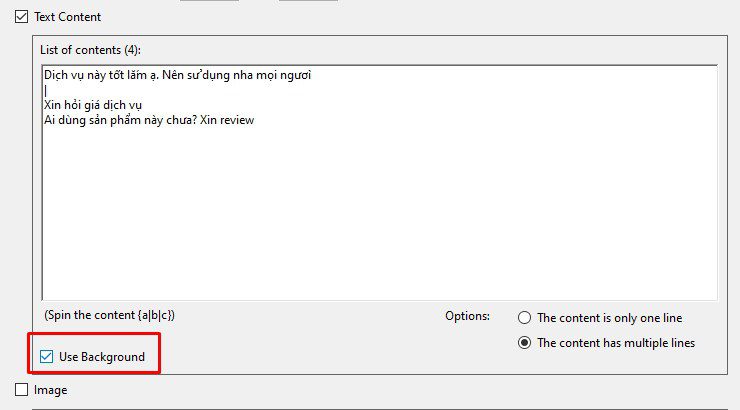Click the word 'Nên' in the first line
Image resolution: width=740 pixels, height=410 pixels.
(x=173, y=75)
